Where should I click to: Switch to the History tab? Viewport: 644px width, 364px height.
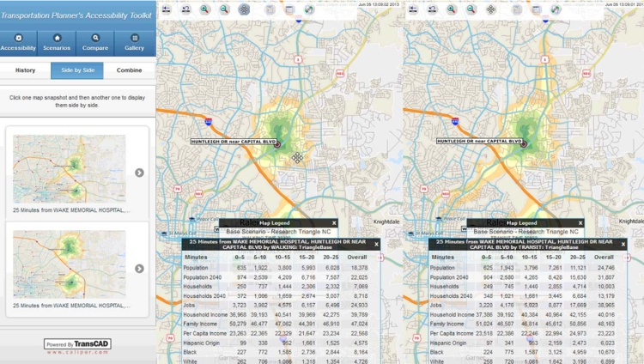[26, 70]
